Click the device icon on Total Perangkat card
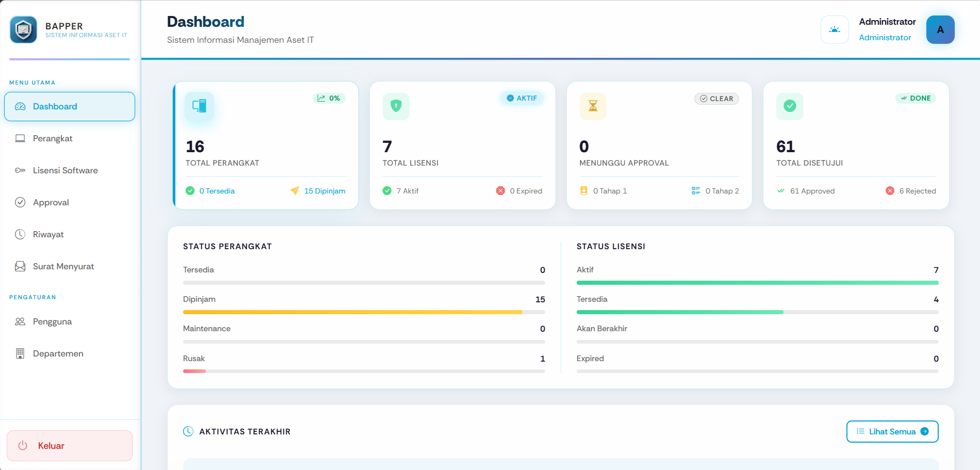 click(x=199, y=106)
